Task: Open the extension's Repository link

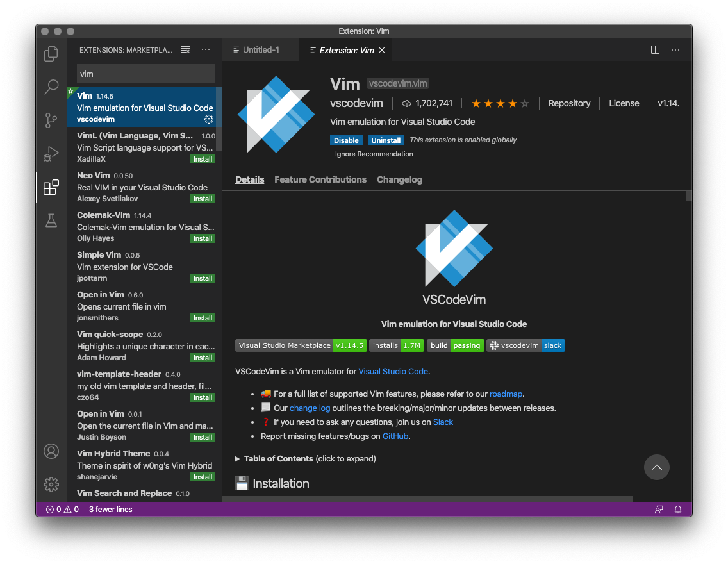Action: pos(569,103)
